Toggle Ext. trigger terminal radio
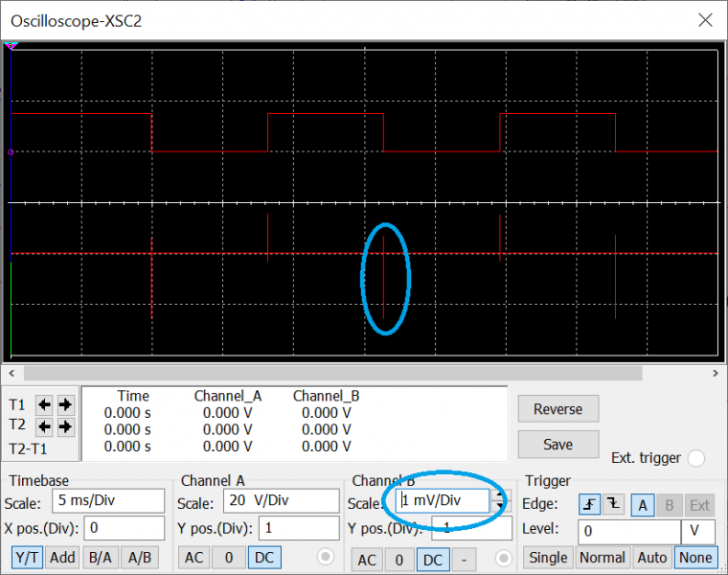 click(696, 459)
